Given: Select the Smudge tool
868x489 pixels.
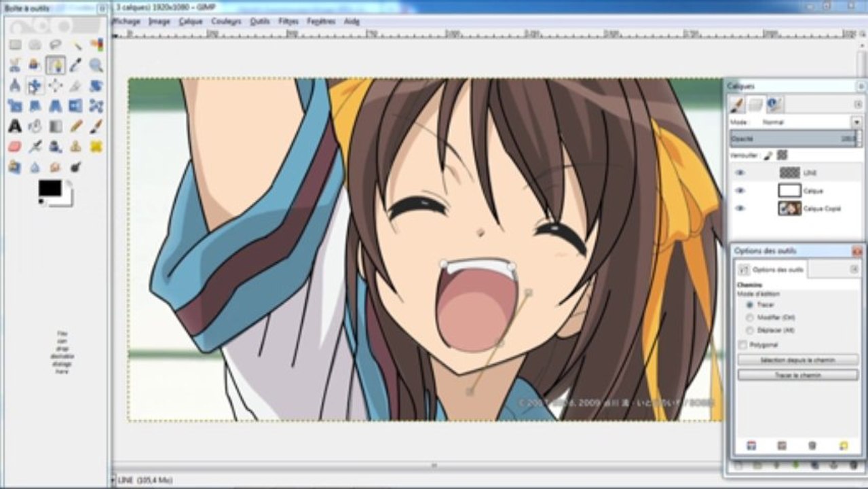Looking at the screenshot, I should click(56, 167).
